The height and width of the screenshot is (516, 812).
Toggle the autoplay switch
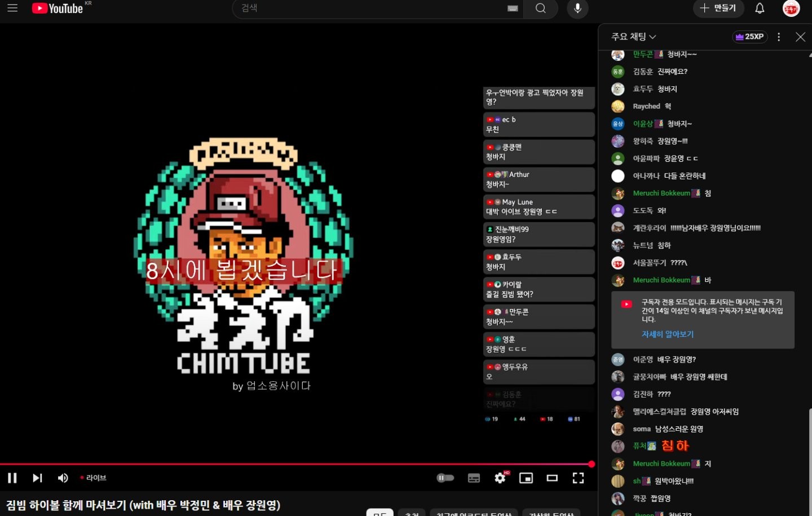tap(445, 478)
